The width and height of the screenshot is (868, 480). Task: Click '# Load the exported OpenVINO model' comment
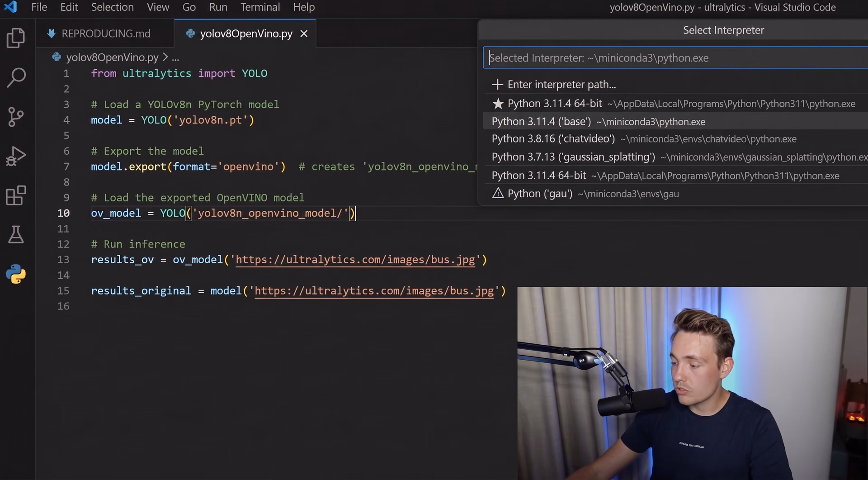coord(198,198)
